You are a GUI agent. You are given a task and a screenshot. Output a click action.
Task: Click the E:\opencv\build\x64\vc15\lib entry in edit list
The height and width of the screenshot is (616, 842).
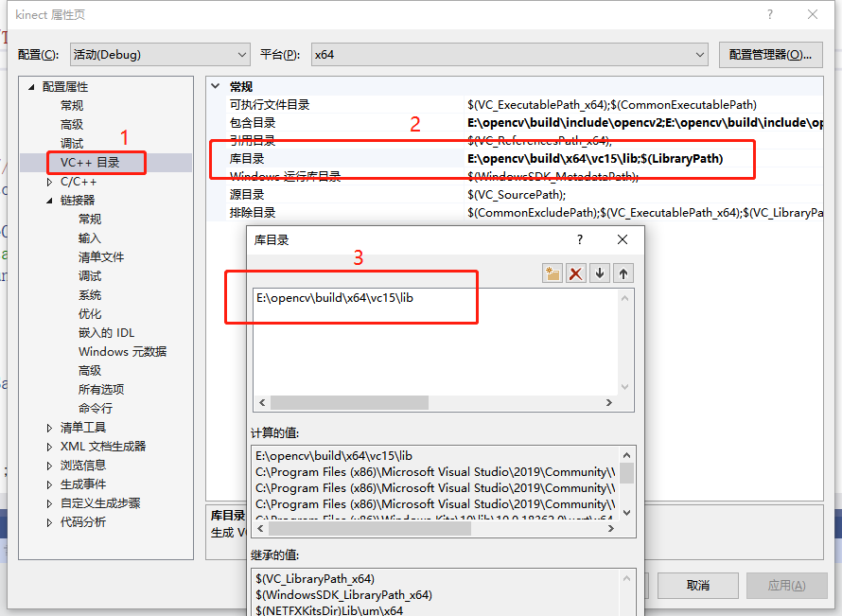point(335,297)
